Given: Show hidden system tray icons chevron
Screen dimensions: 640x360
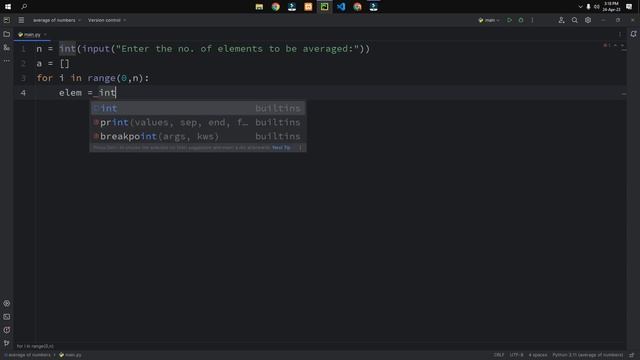Looking at the screenshot, I should click(580, 7).
